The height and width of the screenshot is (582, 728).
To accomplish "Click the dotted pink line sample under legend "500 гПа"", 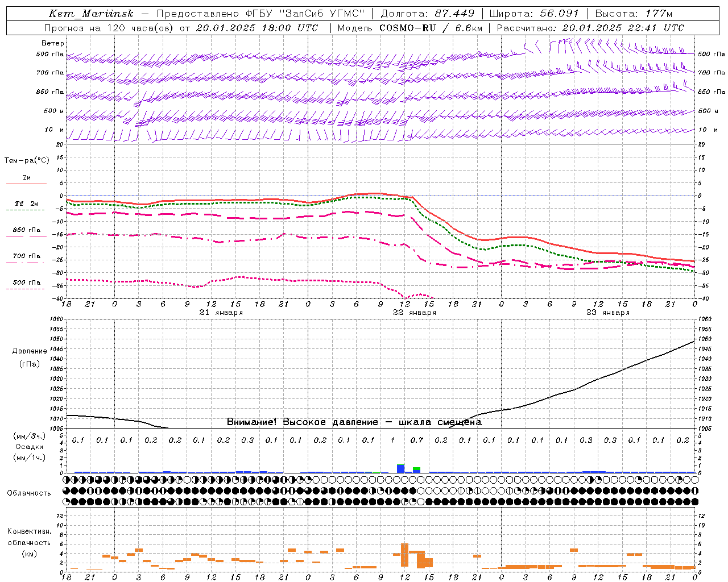I will coord(26,289).
